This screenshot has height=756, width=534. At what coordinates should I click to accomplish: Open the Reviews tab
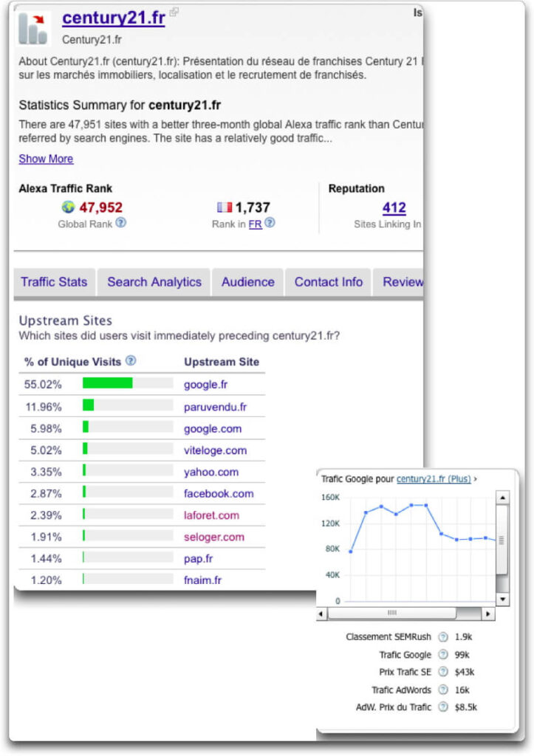click(400, 282)
